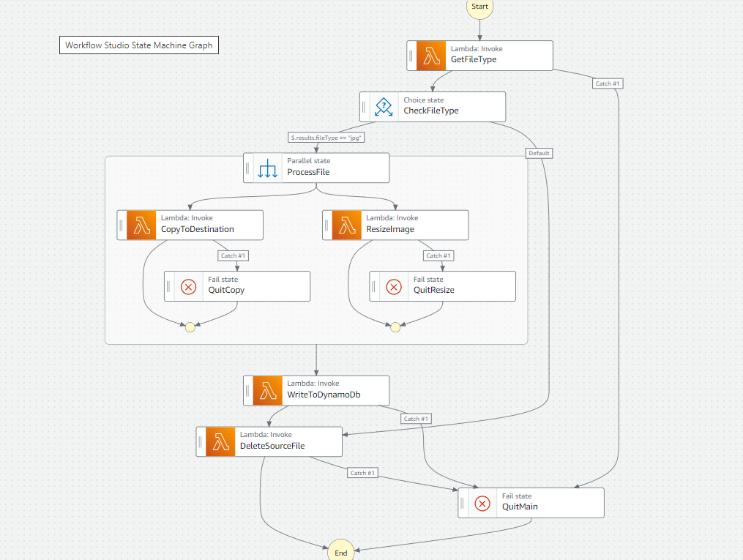Click the Start node

(479, 7)
